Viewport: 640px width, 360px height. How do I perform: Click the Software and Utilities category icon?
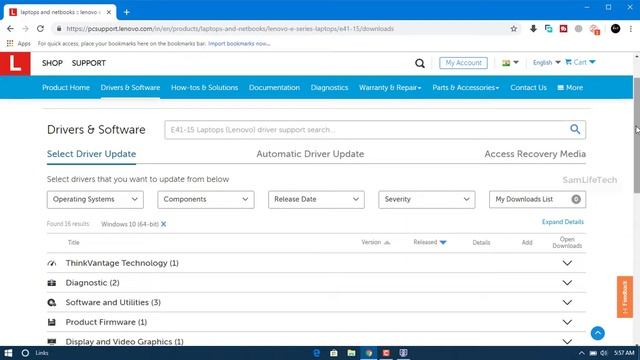click(x=52, y=302)
